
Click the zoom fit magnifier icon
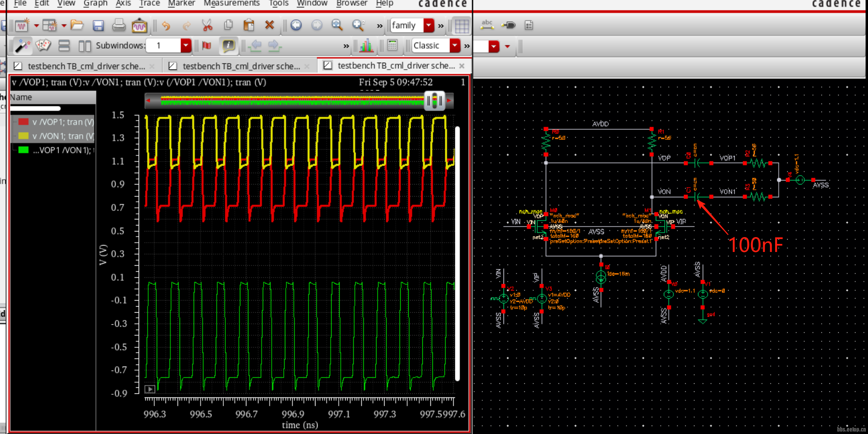[x=337, y=25]
